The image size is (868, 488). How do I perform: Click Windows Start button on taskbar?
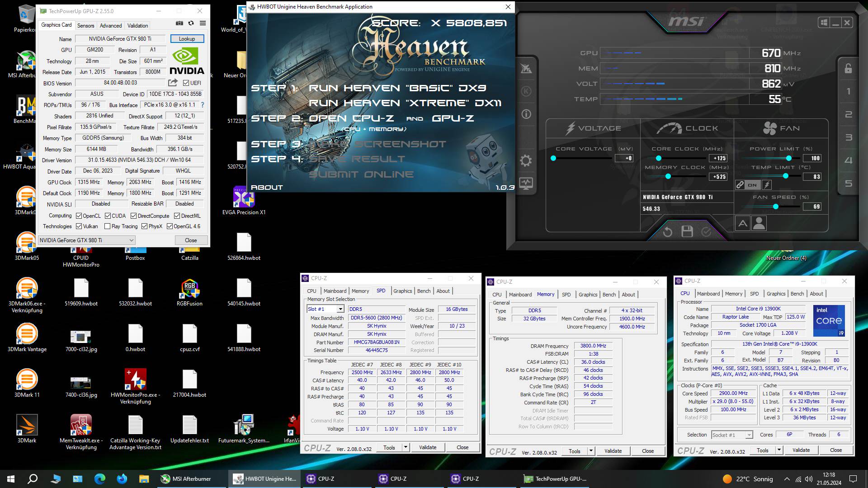11,479
